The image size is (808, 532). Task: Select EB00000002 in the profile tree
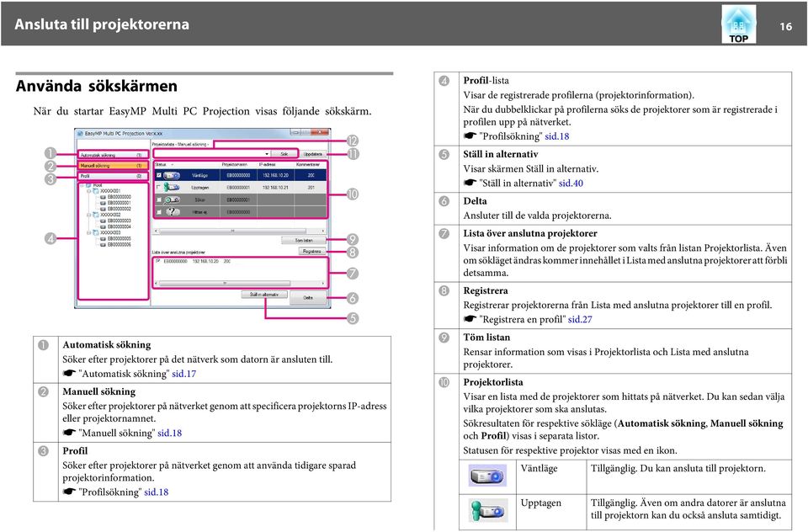[x=119, y=209]
